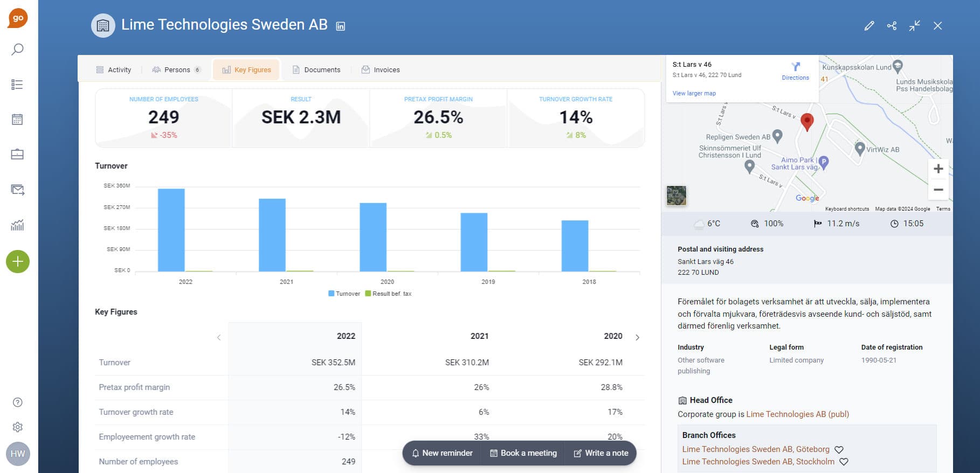
Task: Close the company panel with X
Action: (x=938, y=26)
